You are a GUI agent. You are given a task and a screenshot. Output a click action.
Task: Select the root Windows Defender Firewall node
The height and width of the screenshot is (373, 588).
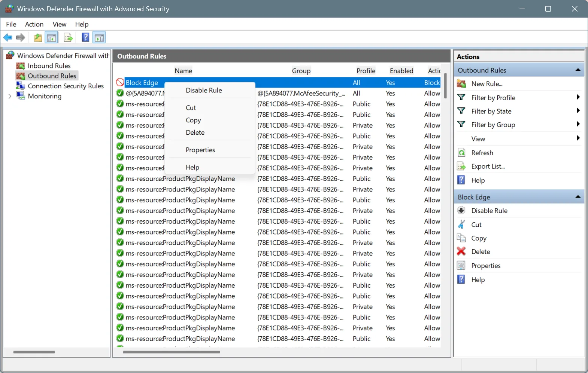(x=63, y=56)
